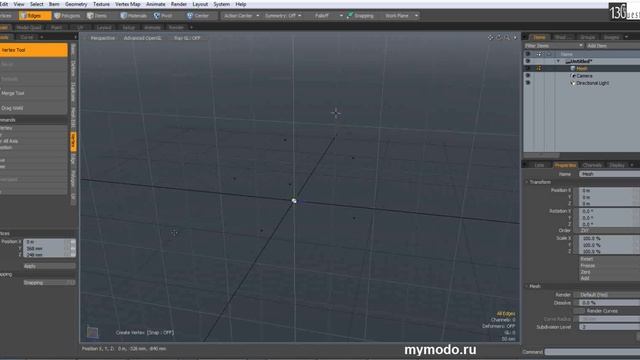
Task: Click the viewport options arrow icon
Action: [x=515, y=38]
